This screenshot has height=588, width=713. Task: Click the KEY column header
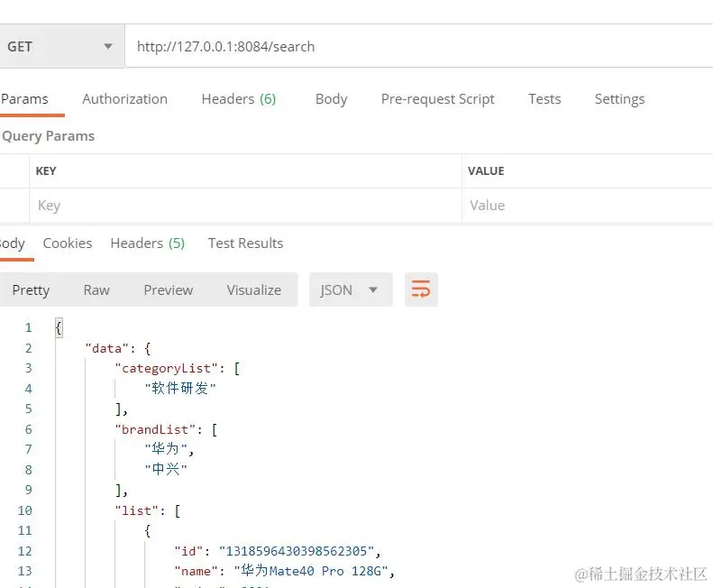pyautogui.click(x=46, y=171)
